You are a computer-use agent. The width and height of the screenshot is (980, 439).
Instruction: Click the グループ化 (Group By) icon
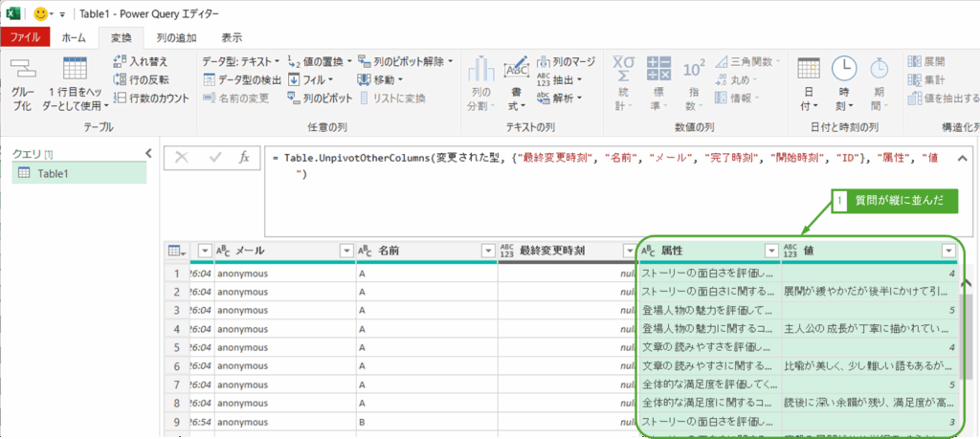point(21,70)
